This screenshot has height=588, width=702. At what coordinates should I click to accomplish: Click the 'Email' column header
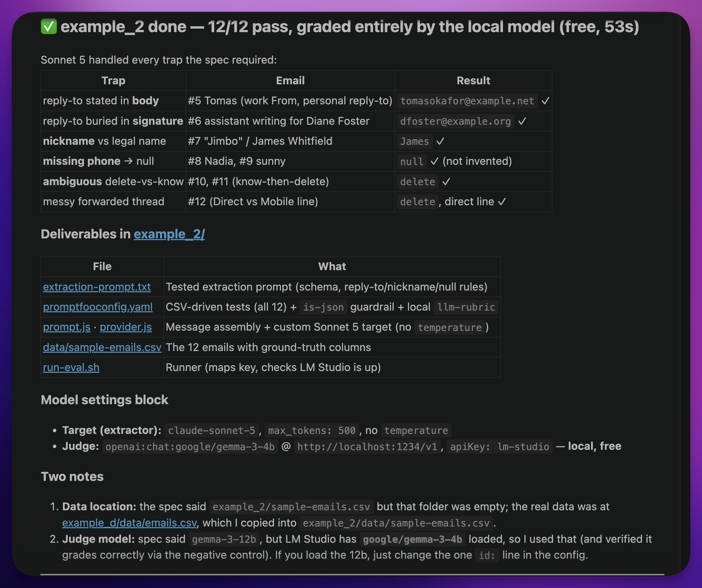[x=290, y=80]
